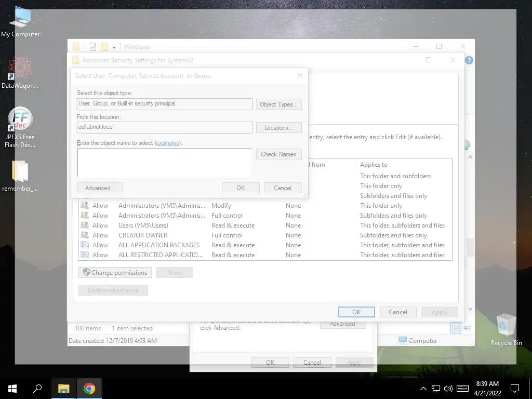
Task: Click the user icon beside CREATOR OWNER
Action: tap(85, 235)
